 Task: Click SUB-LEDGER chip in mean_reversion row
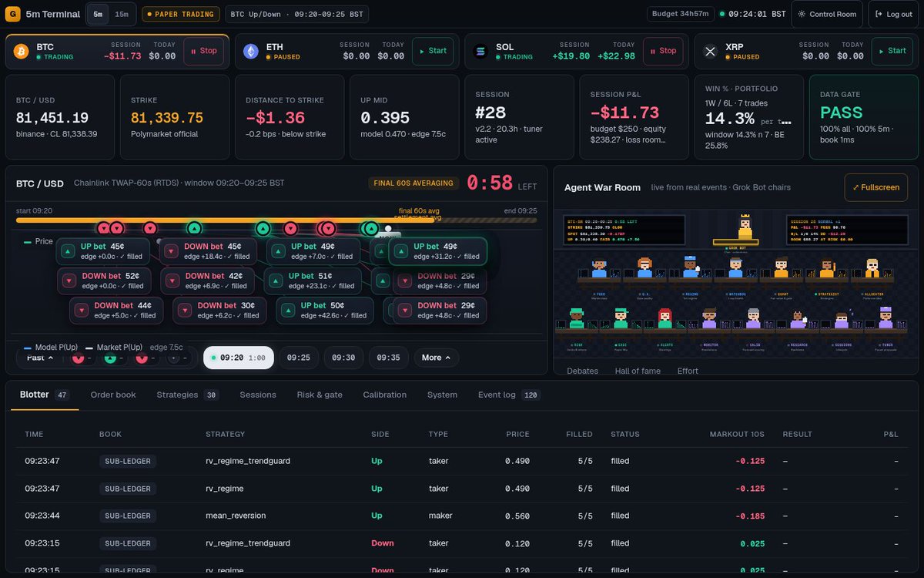click(x=128, y=516)
